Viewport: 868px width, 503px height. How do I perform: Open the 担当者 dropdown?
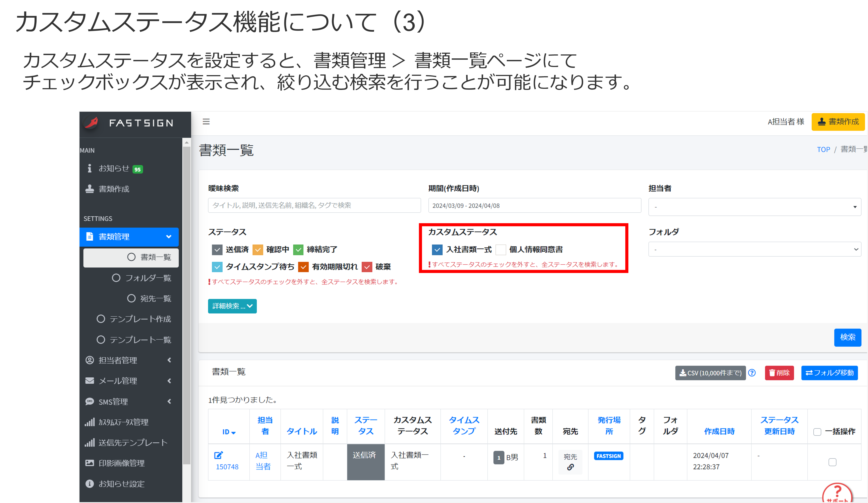click(x=754, y=207)
